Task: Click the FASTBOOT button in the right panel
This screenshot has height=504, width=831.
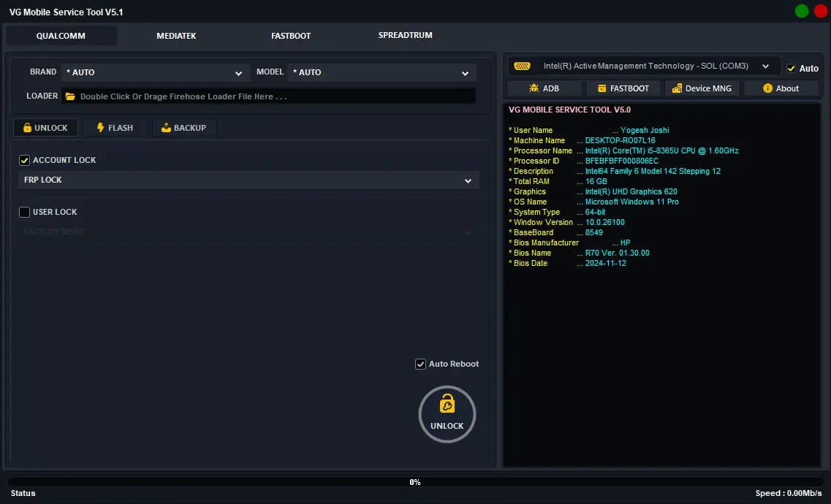Action: 623,88
